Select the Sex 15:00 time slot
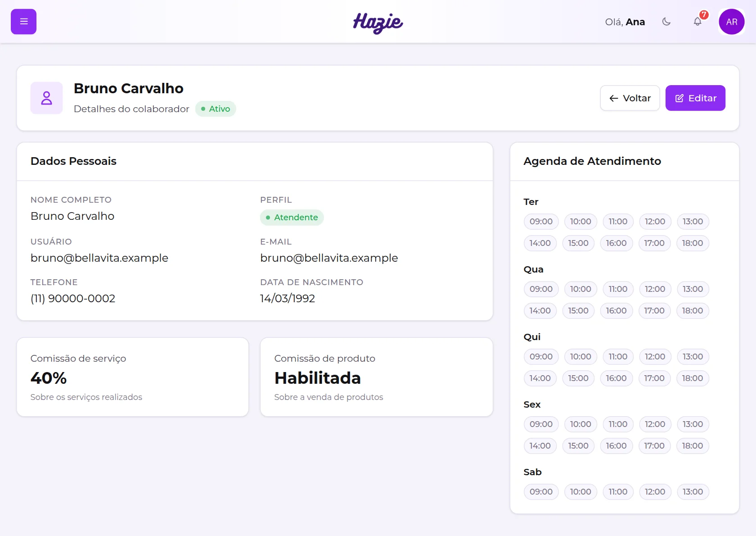 [x=578, y=445]
